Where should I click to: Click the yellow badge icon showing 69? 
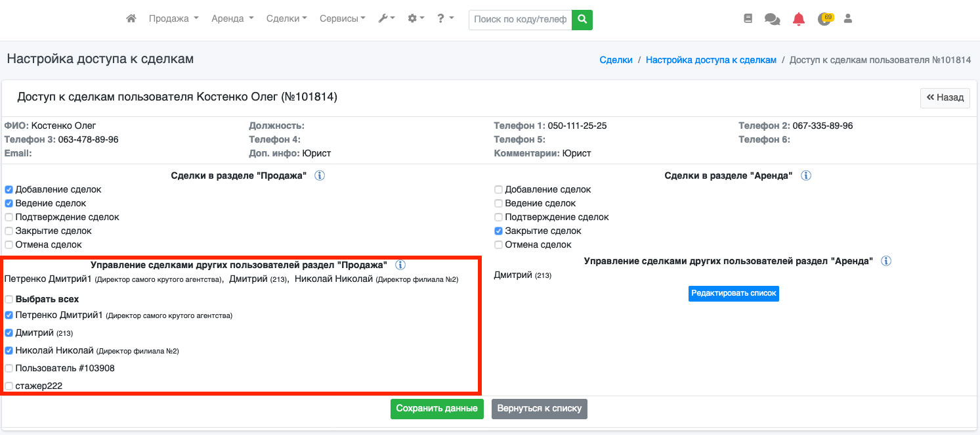point(824,19)
